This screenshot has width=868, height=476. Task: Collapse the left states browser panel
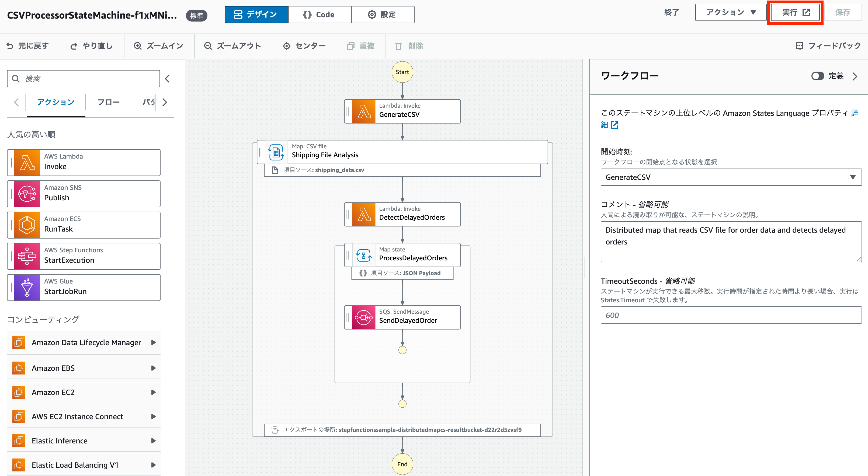pos(168,78)
